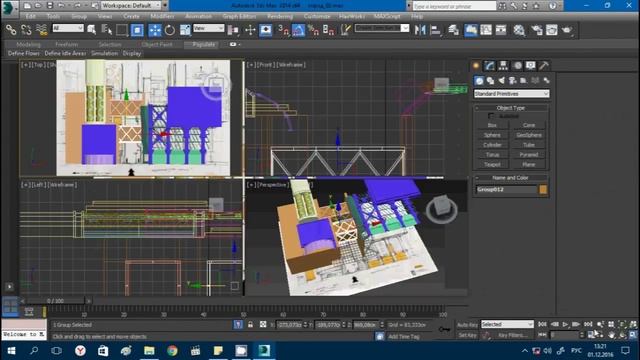
Task: Open the Modifiers menu
Action: (162, 16)
